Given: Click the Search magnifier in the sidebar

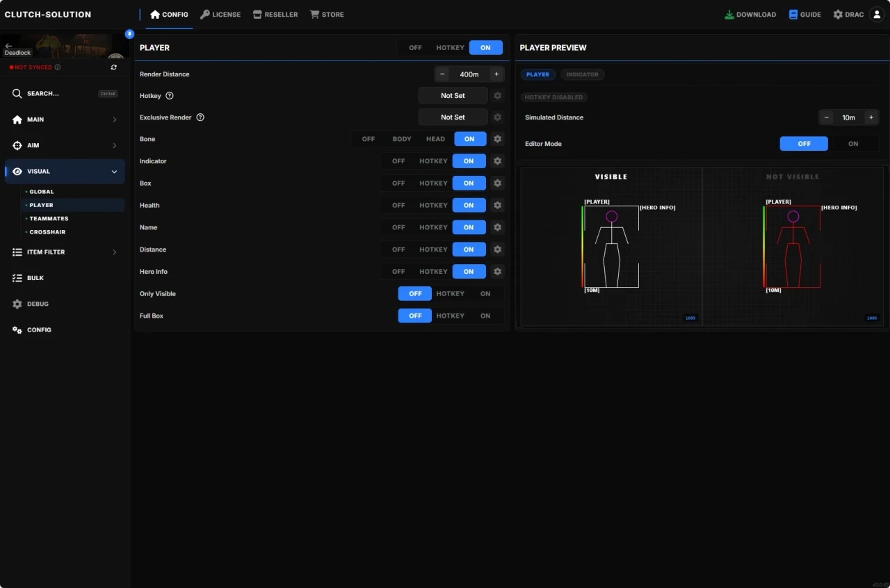Looking at the screenshot, I should [17, 93].
